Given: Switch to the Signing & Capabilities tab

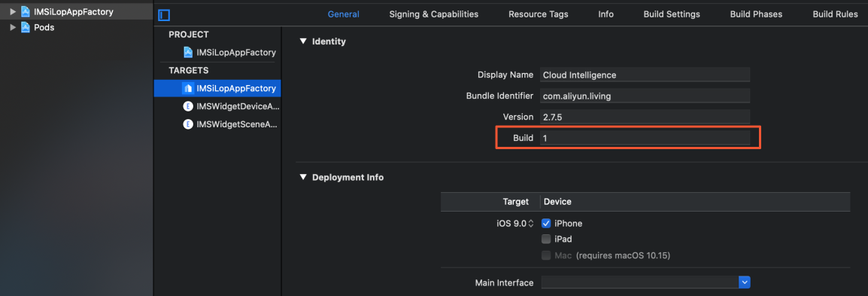Looking at the screenshot, I should [433, 14].
